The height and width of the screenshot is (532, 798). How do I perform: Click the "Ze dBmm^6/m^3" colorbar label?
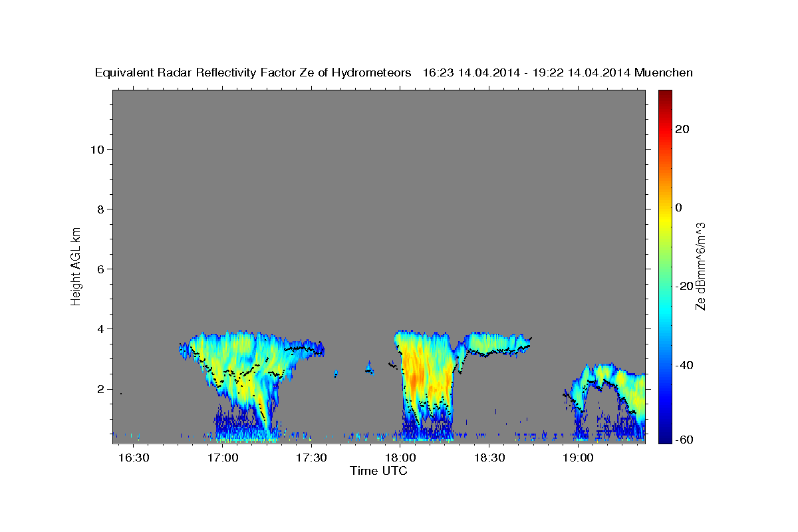coord(701,266)
